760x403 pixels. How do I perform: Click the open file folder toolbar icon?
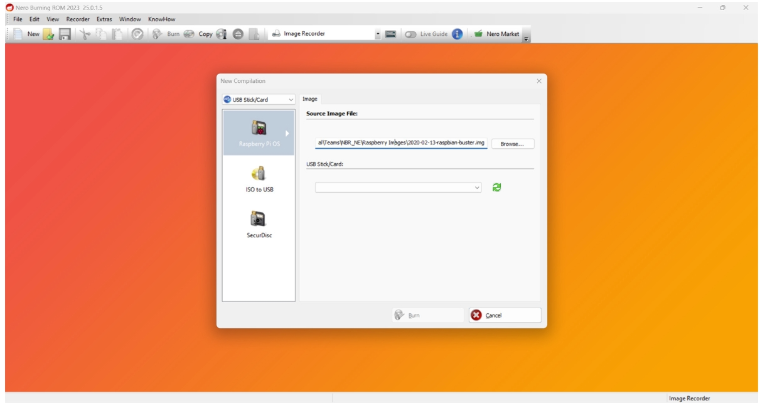tap(49, 34)
